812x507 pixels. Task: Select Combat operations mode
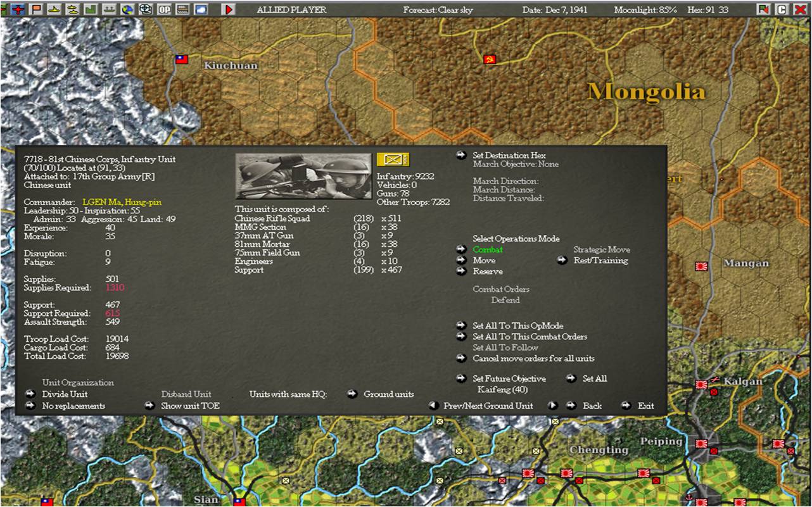[488, 249]
